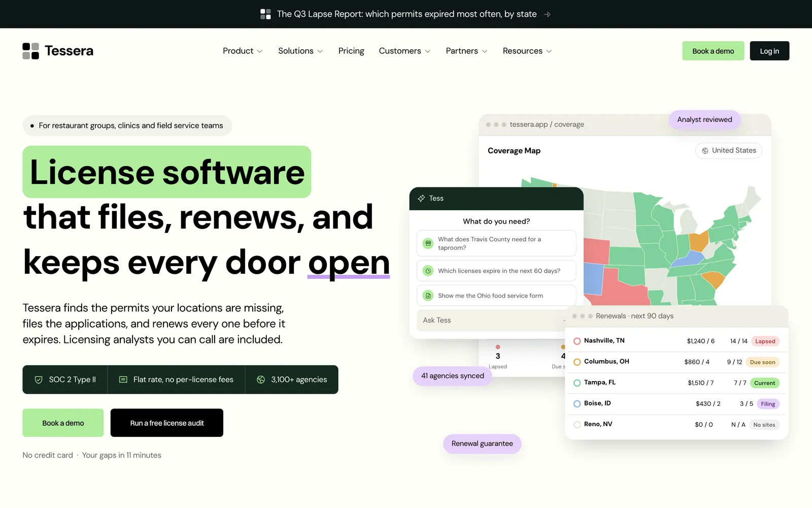Viewport: 812px width, 508px height.
Task: Expand the Product menu chevron
Action: [x=260, y=51]
